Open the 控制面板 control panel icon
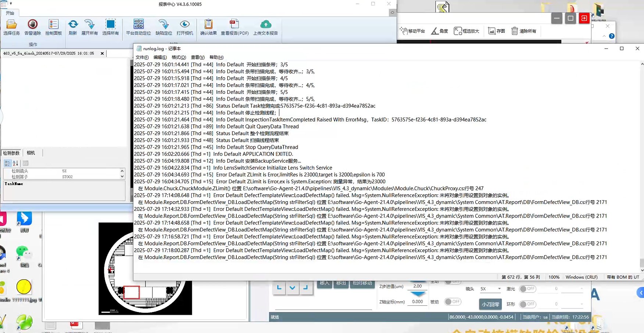Viewport: 644px width, 333px height. (53, 25)
